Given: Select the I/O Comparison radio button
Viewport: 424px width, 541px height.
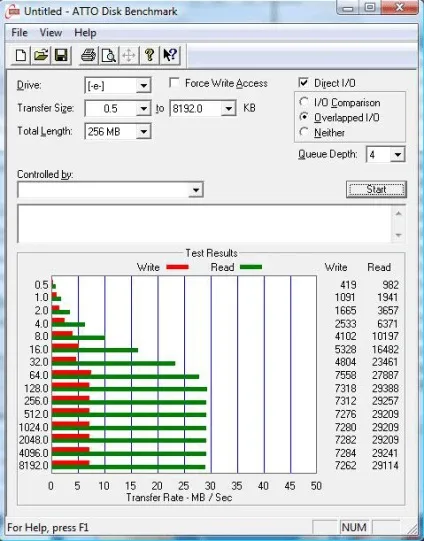Looking at the screenshot, I should [x=304, y=102].
